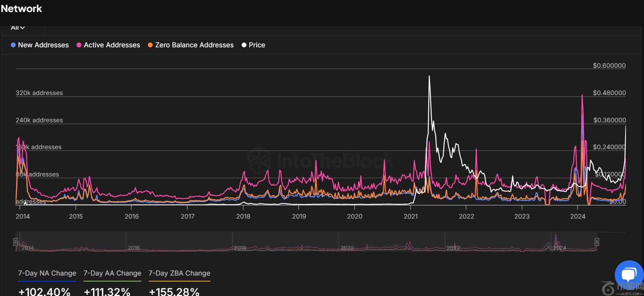The width and height of the screenshot is (644, 296).
Task: Grab the right handle of the range navigator
Action: (x=597, y=242)
